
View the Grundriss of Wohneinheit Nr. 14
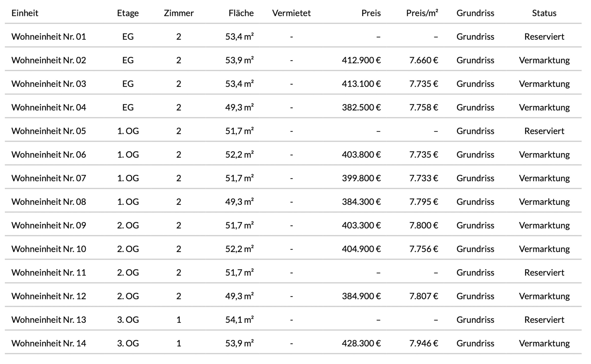475,343
